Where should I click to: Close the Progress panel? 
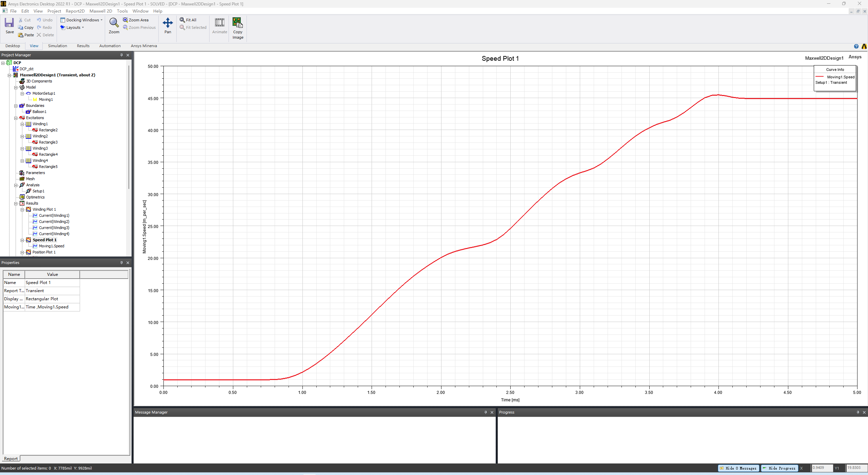[x=864, y=412]
